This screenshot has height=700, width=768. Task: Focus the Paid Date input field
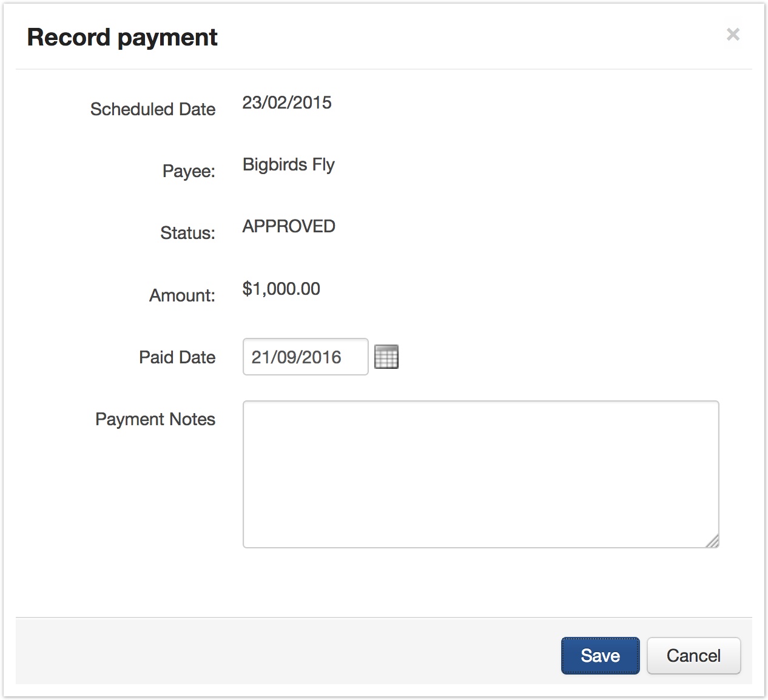305,357
